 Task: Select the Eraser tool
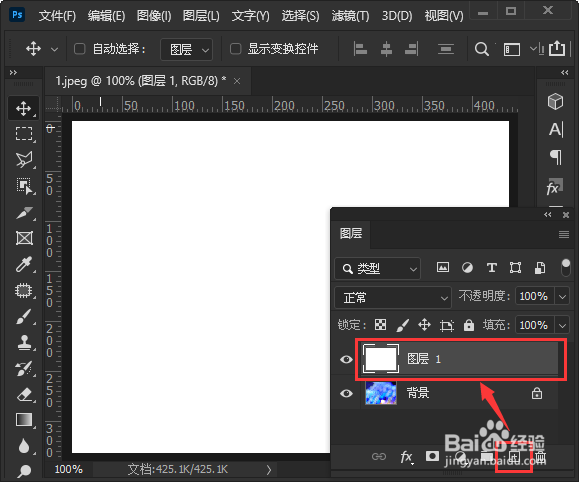[x=24, y=394]
